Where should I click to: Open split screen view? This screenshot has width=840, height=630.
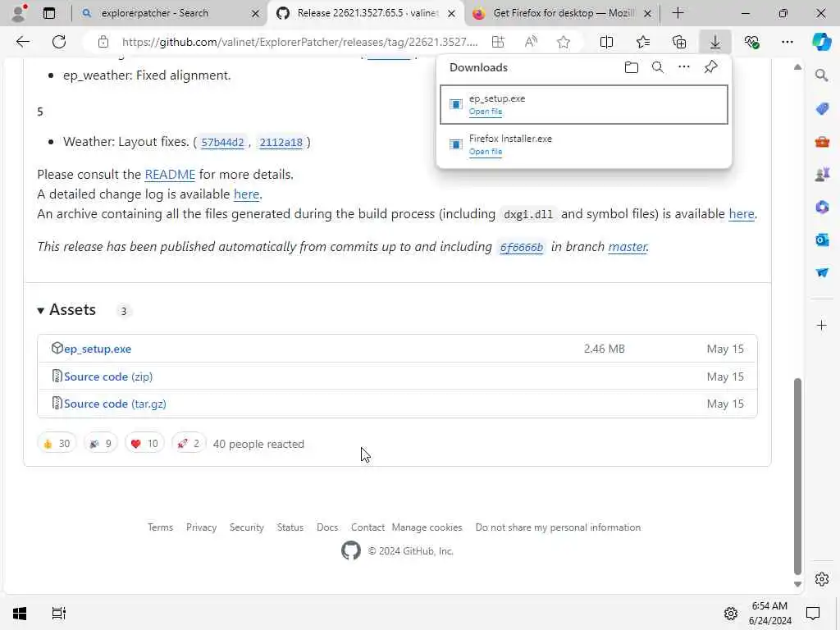tap(606, 42)
